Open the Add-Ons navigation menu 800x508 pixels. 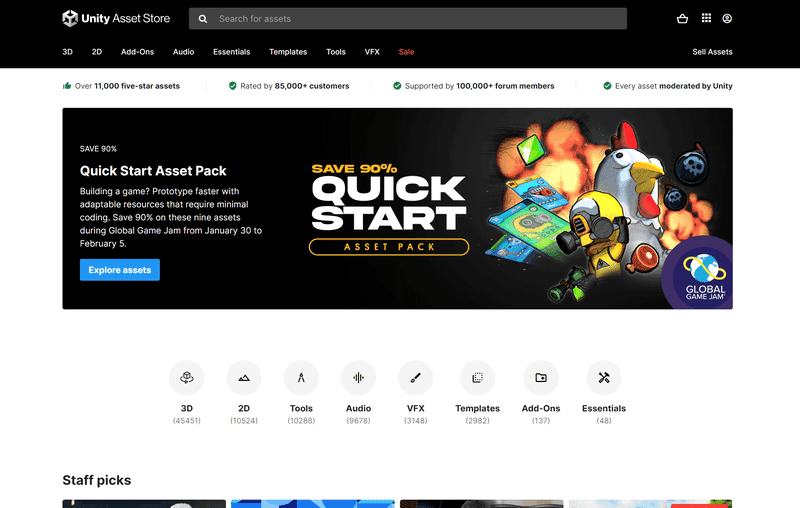pyautogui.click(x=137, y=52)
